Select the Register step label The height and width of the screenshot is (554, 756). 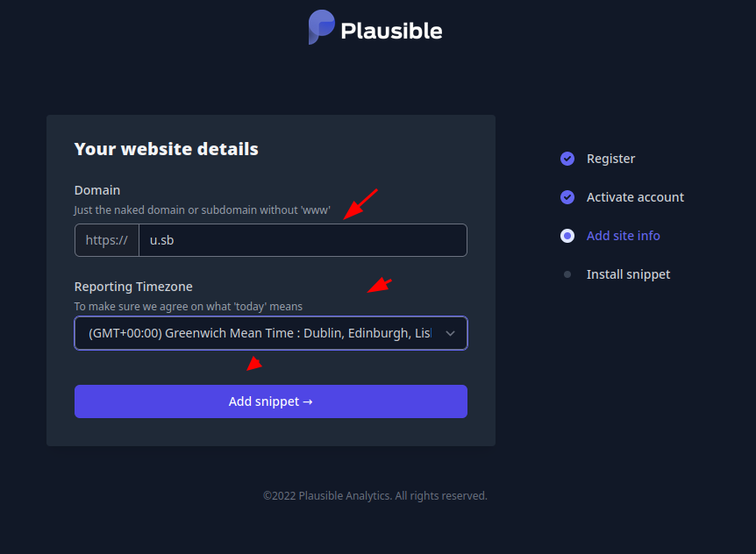click(x=610, y=159)
